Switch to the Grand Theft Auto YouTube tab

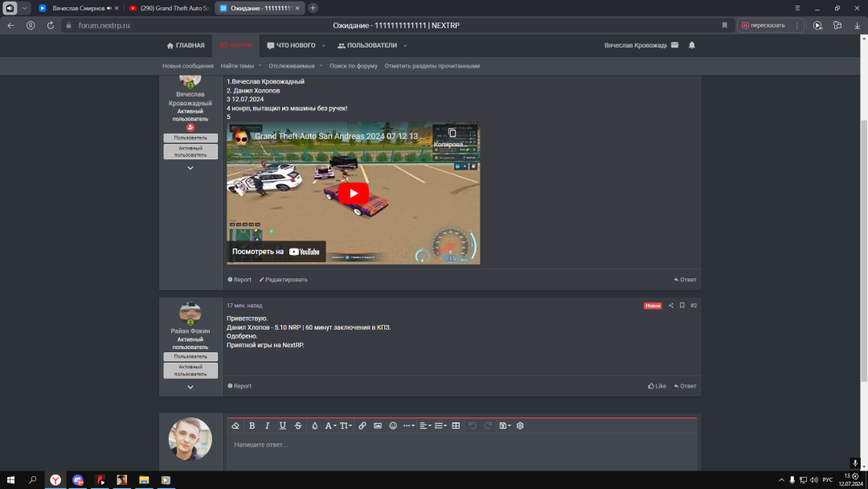[169, 8]
